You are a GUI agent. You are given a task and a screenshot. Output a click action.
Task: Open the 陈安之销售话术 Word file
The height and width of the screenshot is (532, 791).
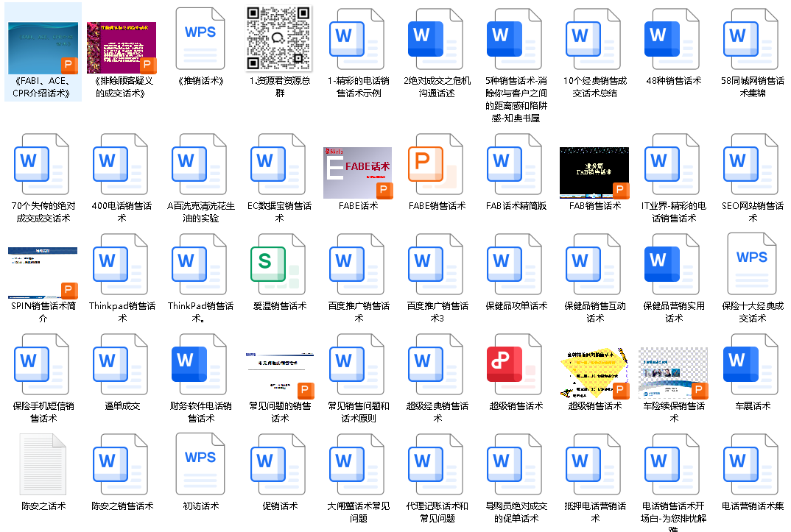[122, 464]
